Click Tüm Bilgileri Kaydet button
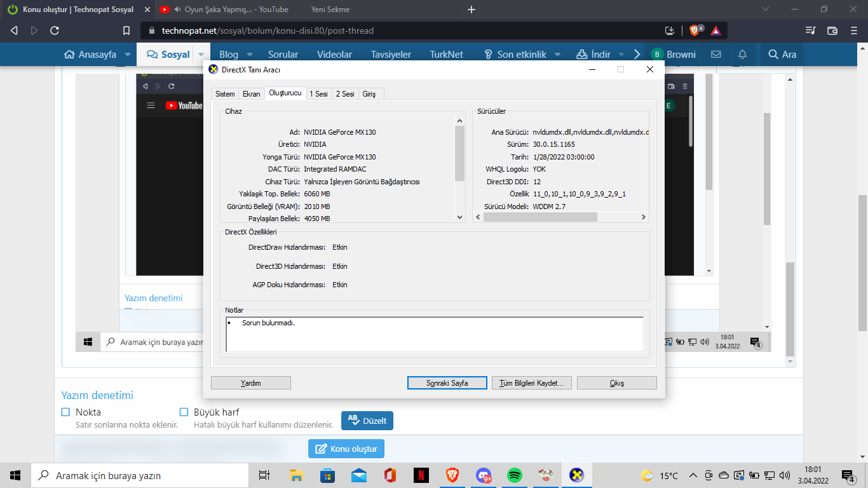 click(x=532, y=383)
